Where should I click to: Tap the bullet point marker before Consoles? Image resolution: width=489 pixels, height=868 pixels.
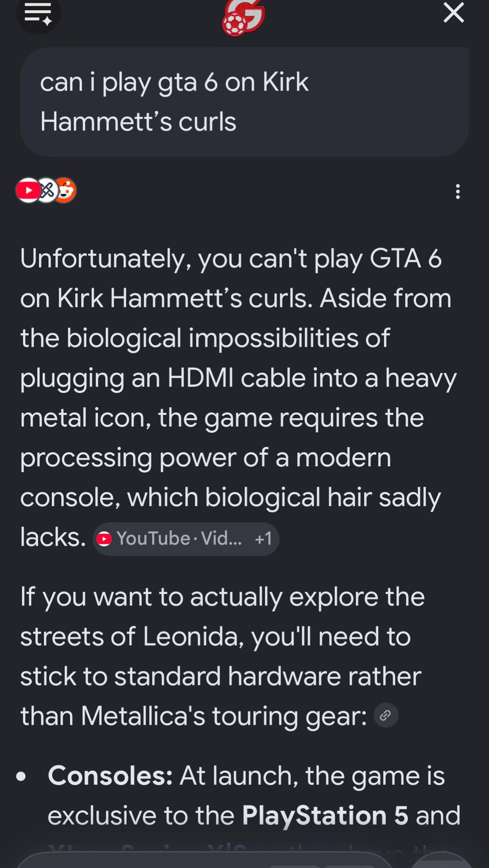tap(21, 776)
